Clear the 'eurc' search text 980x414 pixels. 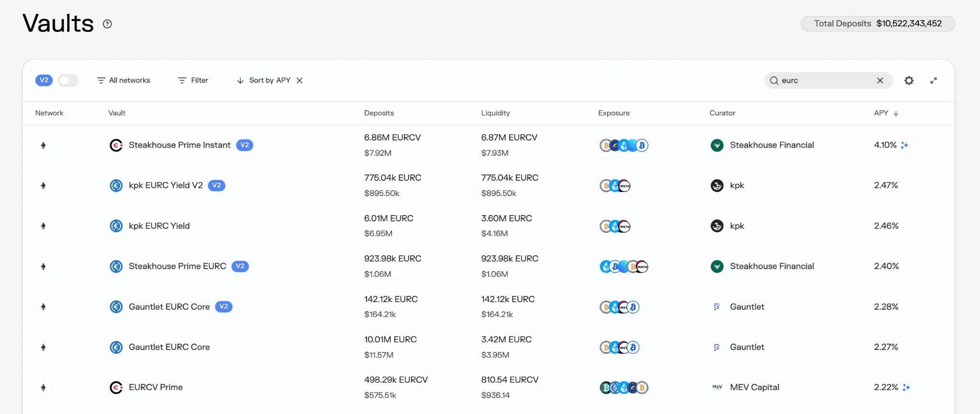(880, 80)
